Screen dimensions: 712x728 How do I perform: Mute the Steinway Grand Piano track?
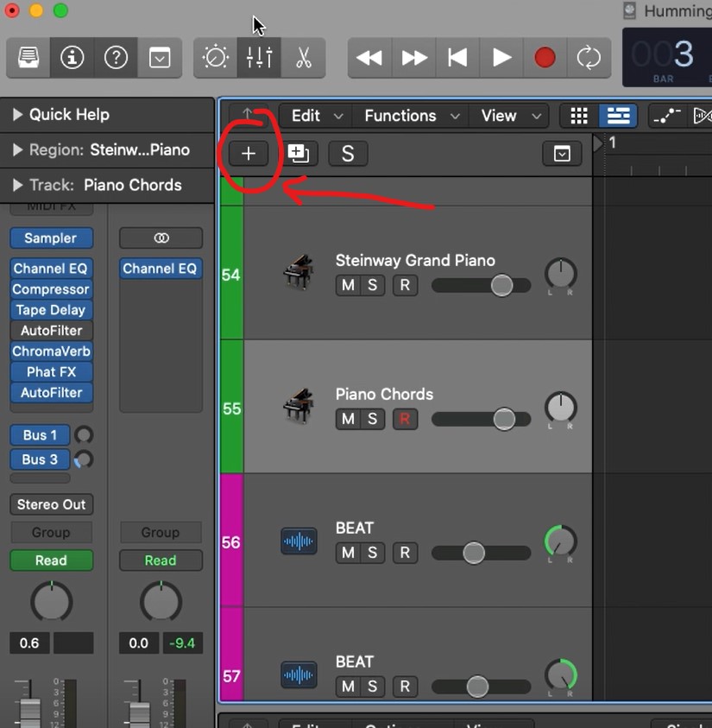(x=348, y=285)
